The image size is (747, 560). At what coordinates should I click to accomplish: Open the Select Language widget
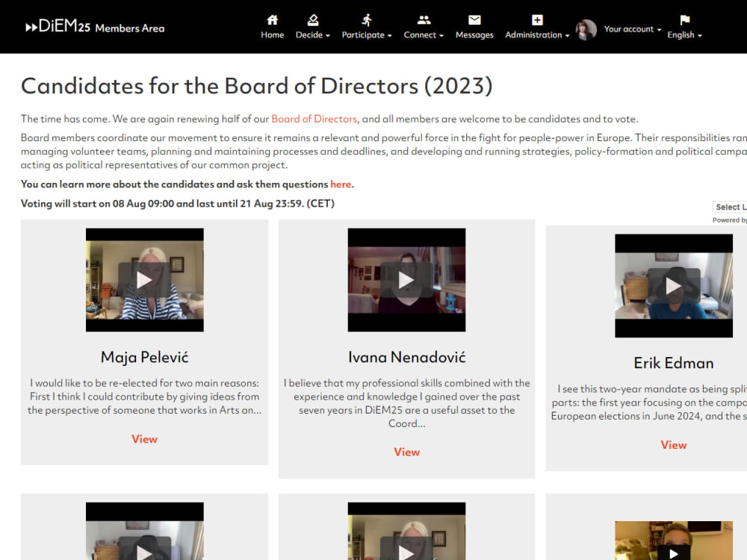pyautogui.click(x=730, y=207)
